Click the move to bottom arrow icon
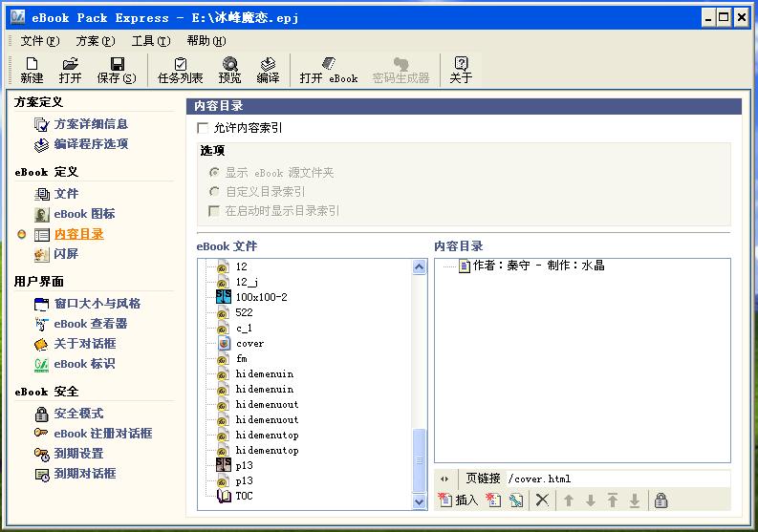Viewport: 758px width, 532px height. (x=635, y=500)
